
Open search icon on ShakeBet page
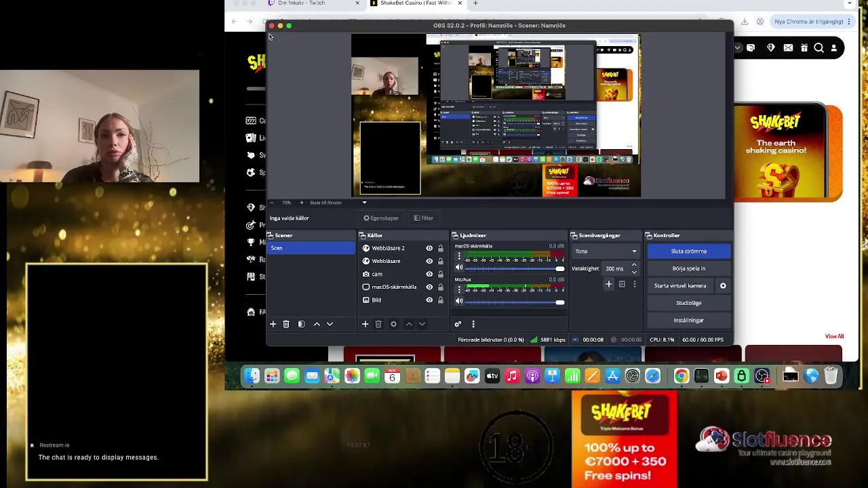pyautogui.click(x=818, y=47)
